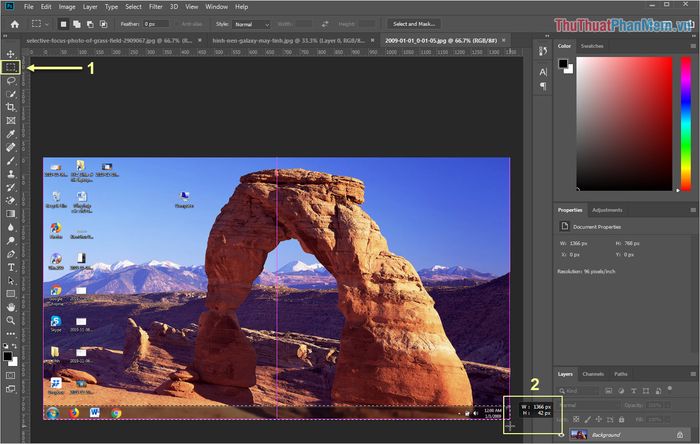The image size is (700, 444).
Task: Switch to hinh-nen-galaxy document tab
Action: [288, 40]
